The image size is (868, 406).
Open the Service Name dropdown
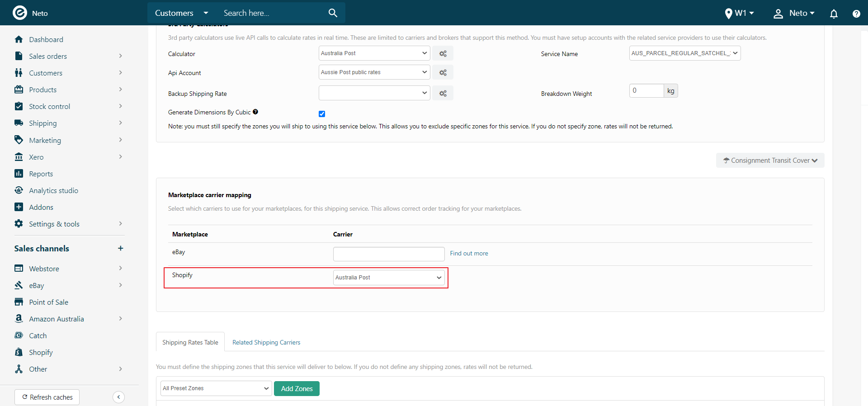coord(685,53)
